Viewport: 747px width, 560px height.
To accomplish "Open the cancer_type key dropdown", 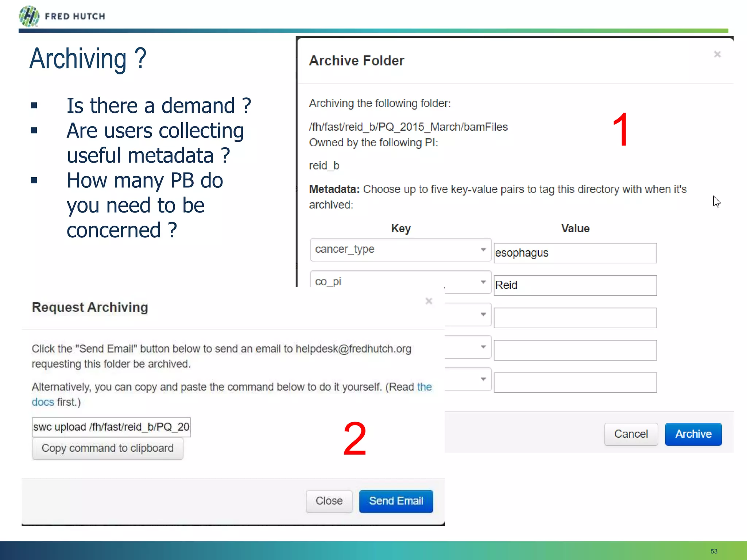I will click(x=400, y=250).
